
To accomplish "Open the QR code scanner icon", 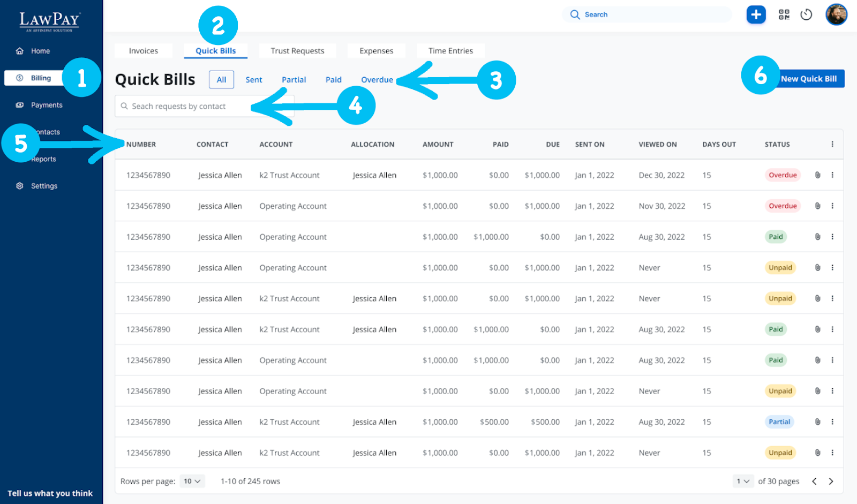I will (784, 14).
